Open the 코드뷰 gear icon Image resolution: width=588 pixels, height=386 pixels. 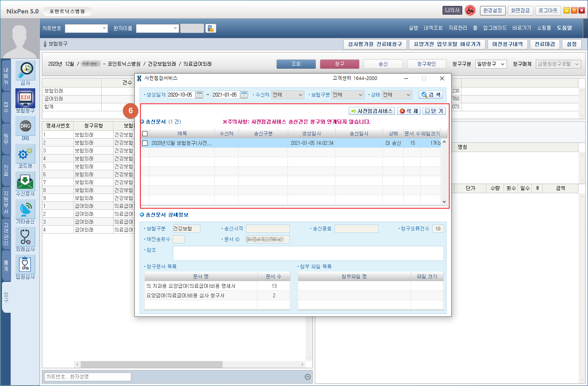coord(25,154)
